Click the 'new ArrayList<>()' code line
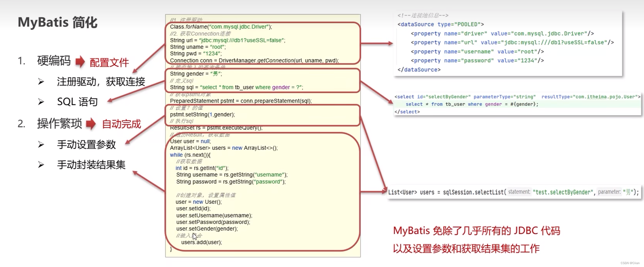644x267 pixels. 224,148
